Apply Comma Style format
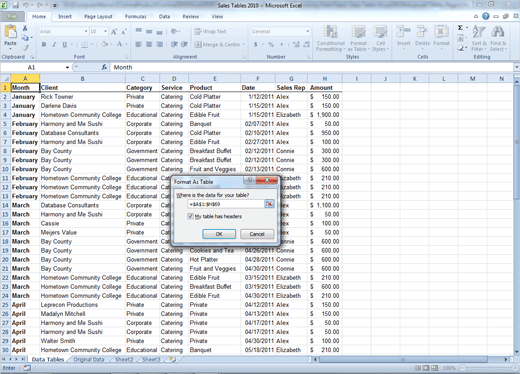This screenshot has height=374, width=520. coord(282,44)
